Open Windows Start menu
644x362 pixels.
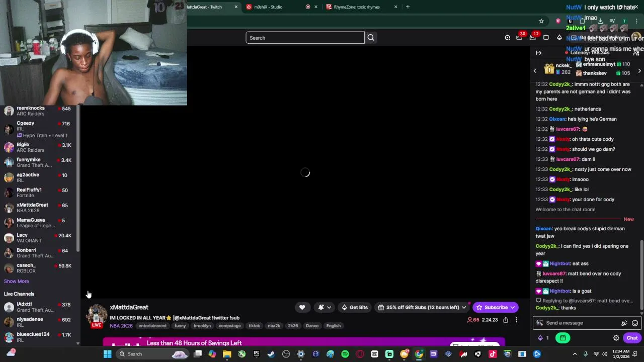107,354
